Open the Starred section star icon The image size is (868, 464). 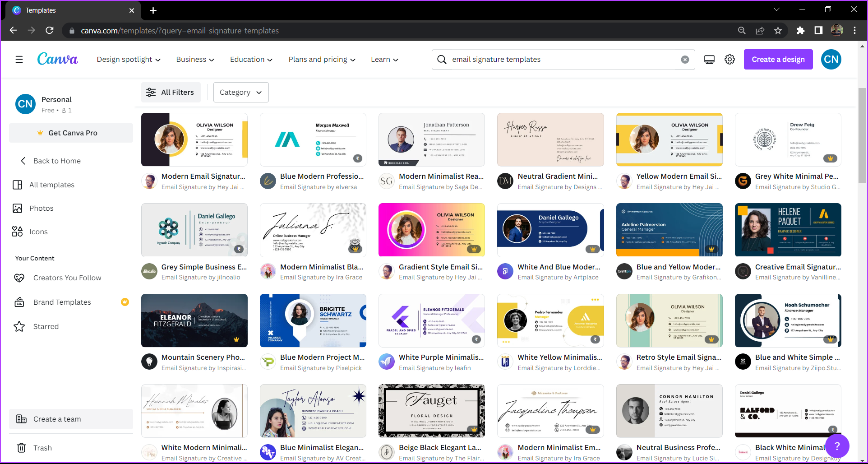[19, 326]
